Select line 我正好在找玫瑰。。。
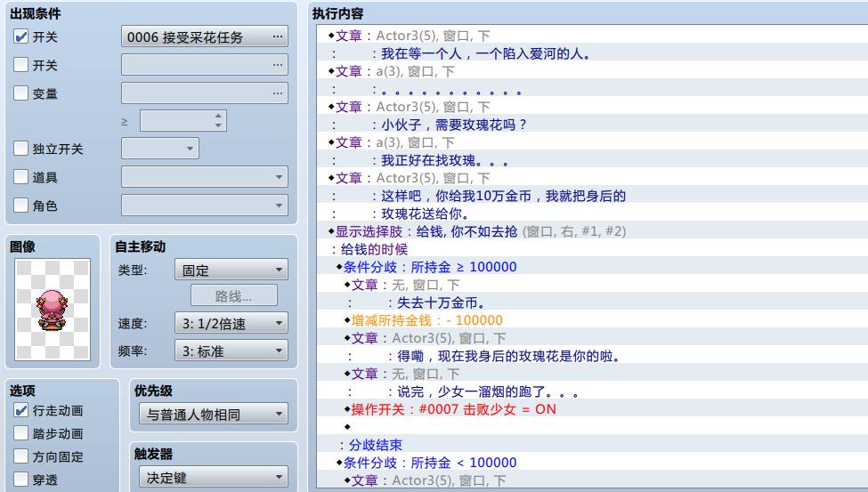This screenshot has height=492, width=868. coord(592,160)
